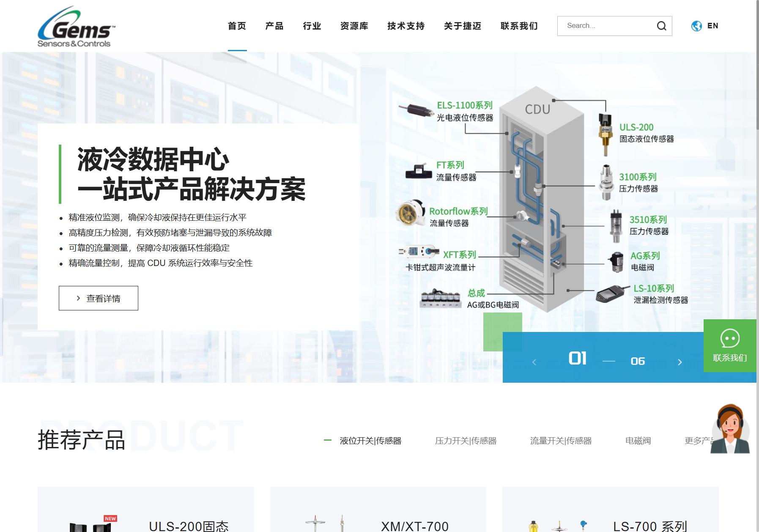Click the 液冷数据中心 banner headline
The image size is (759, 532).
point(153,160)
